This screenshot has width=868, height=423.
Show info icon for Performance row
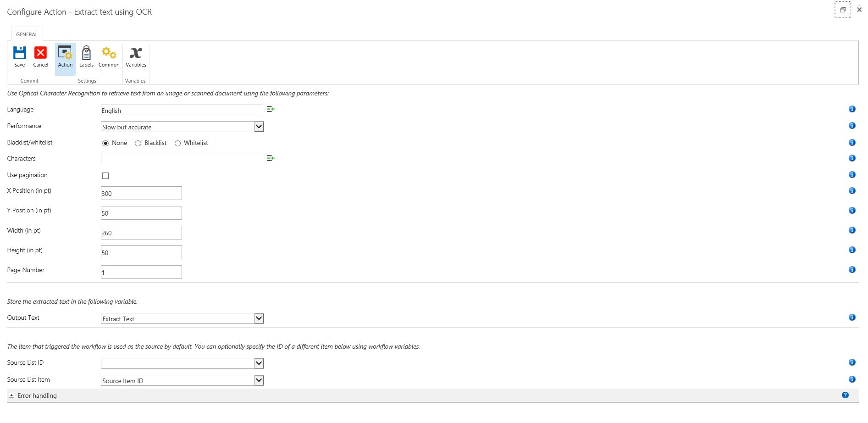pos(852,126)
